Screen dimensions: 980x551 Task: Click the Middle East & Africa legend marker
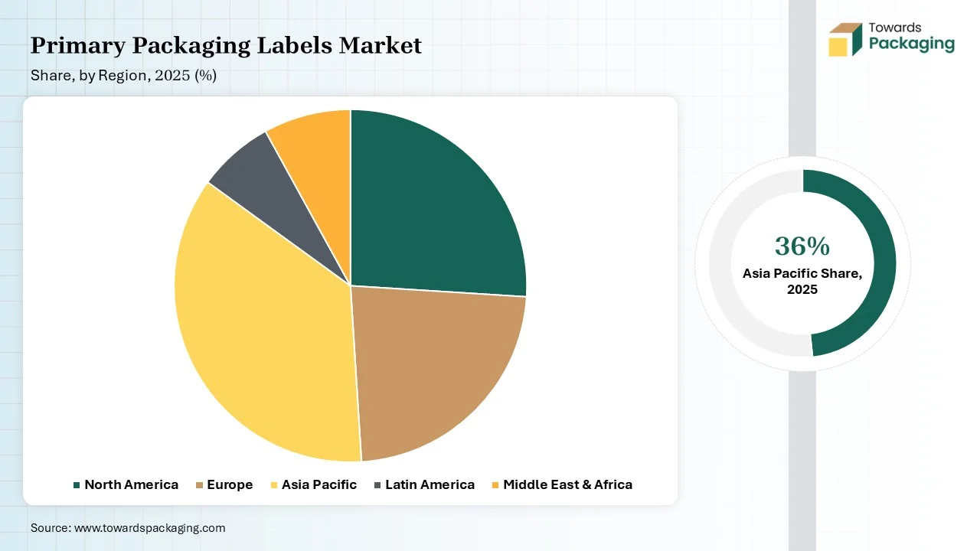point(495,485)
